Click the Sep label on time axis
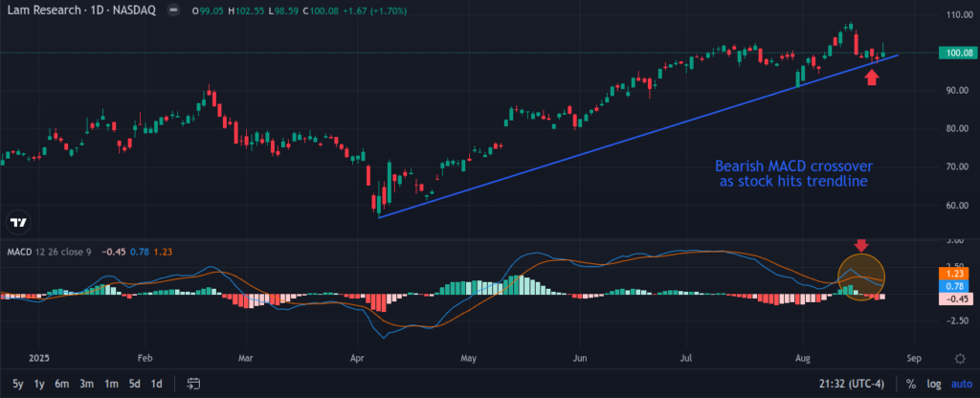This screenshot has width=980, height=398. click(x=913, y=359)
